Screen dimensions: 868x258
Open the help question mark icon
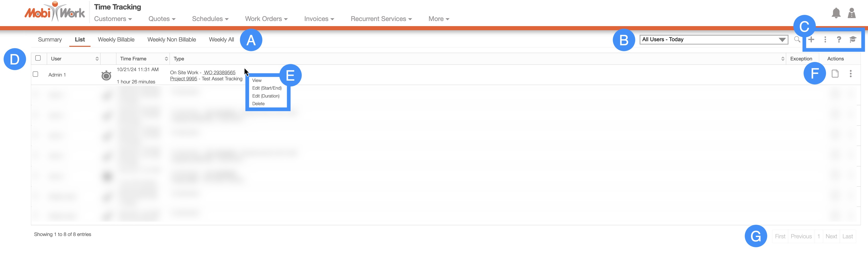[839, 39]
